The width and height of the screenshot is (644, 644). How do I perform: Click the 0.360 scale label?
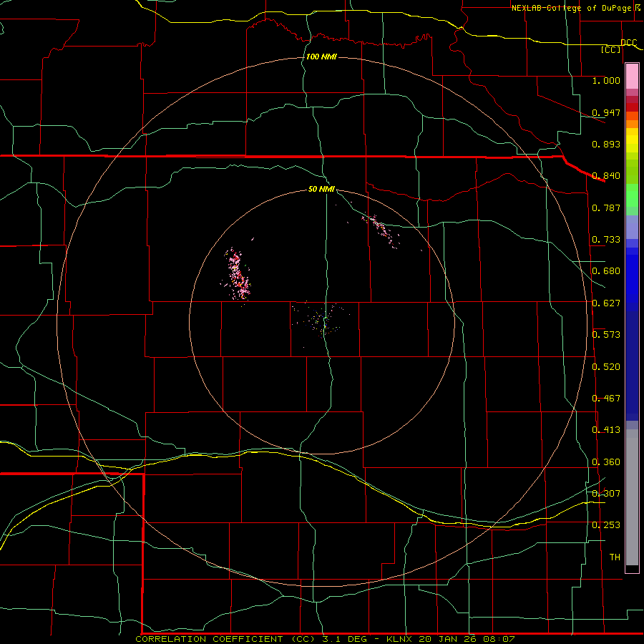(x=606, y=462)
